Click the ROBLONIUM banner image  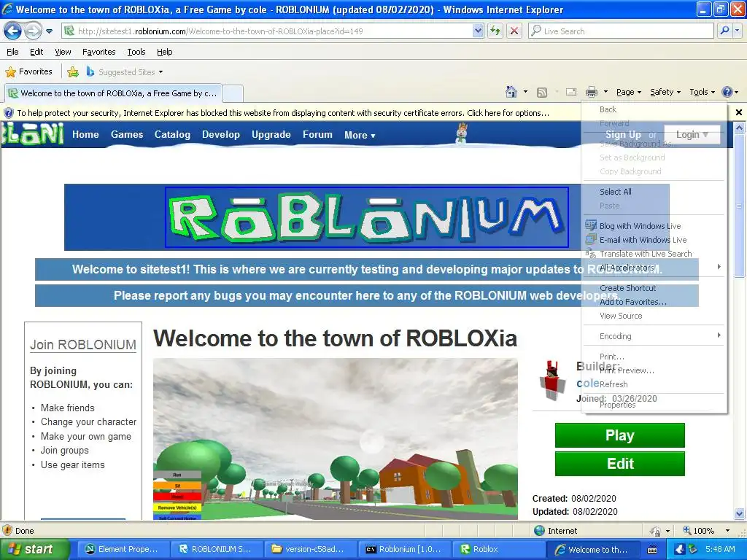[x=367, y=217]
